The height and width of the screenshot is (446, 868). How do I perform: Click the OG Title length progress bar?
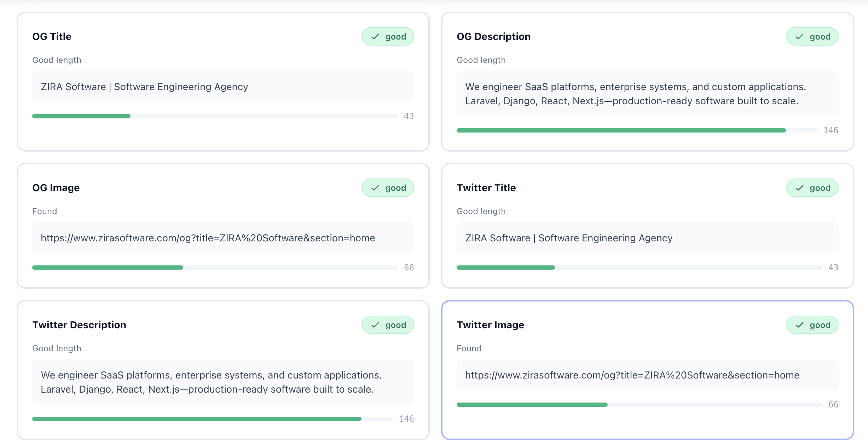click(x=215, y=116)
